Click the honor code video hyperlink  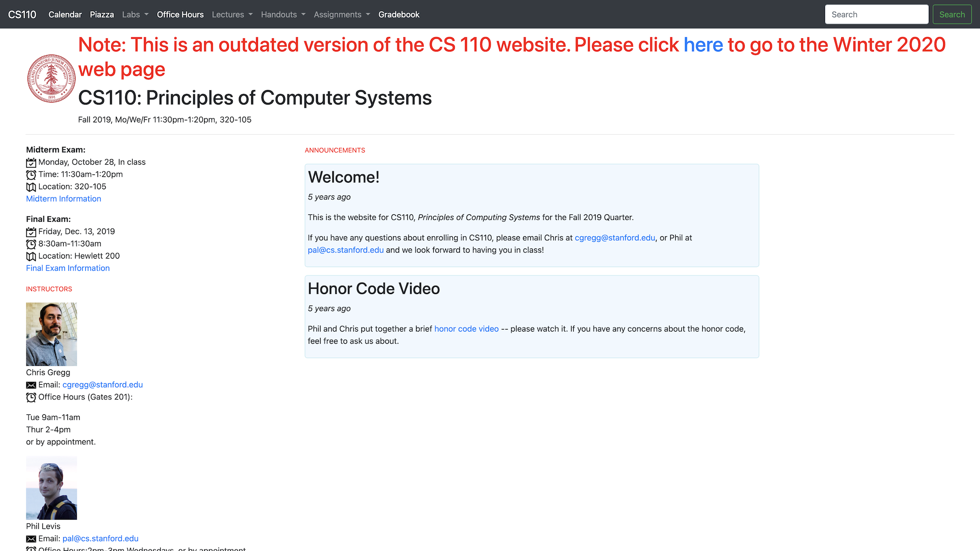coord(467,329)
